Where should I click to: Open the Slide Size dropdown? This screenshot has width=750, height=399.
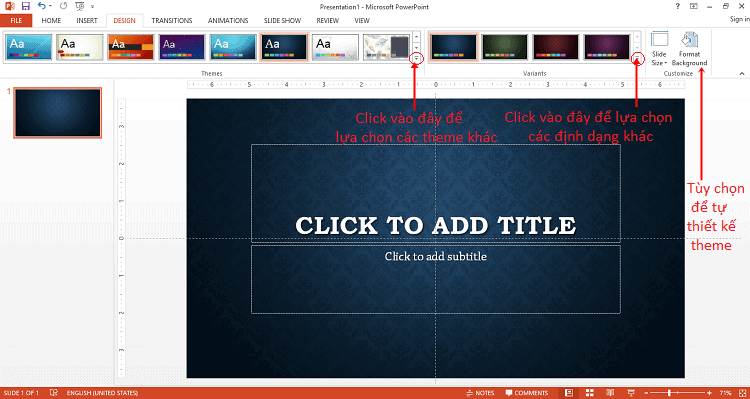point(659,49)
